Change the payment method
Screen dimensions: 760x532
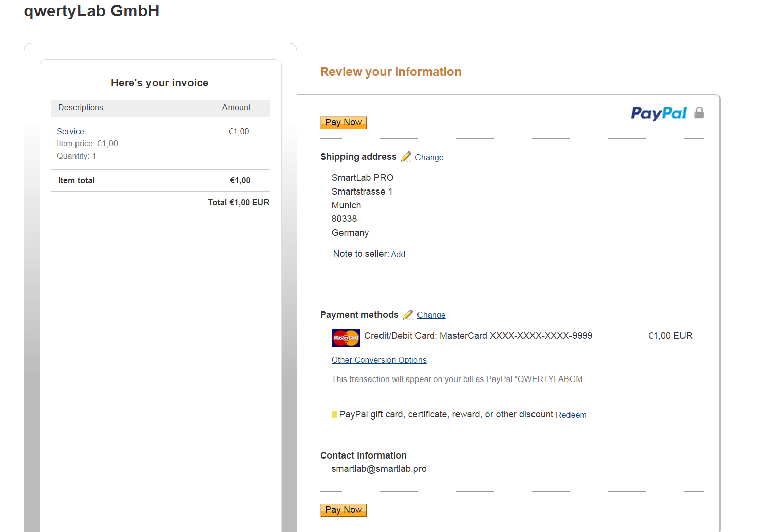[431, 315]
